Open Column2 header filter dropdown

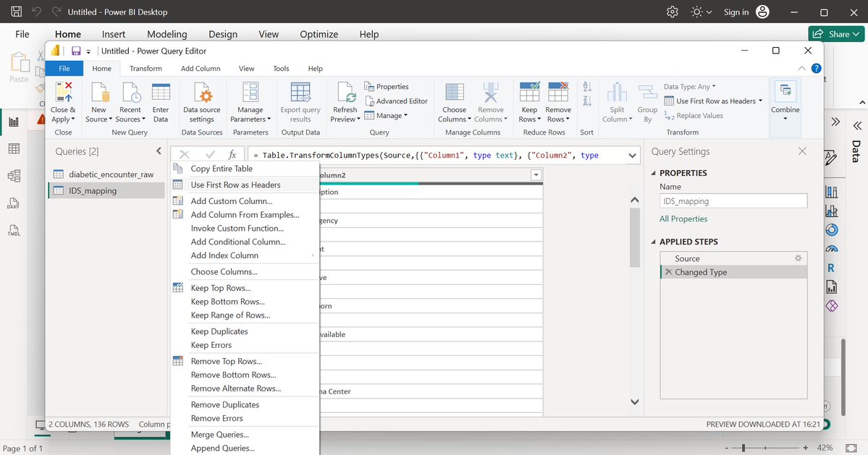(x=535, y=175)
